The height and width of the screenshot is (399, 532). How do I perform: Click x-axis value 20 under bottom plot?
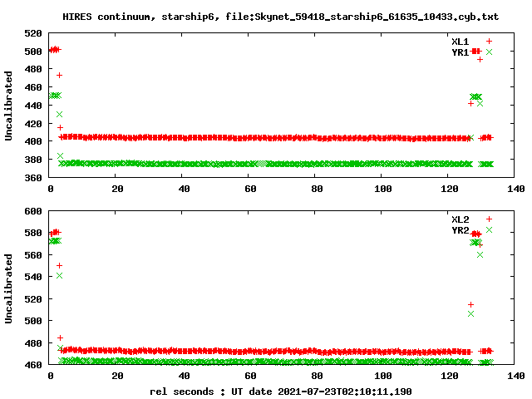[x=117, y=376]
